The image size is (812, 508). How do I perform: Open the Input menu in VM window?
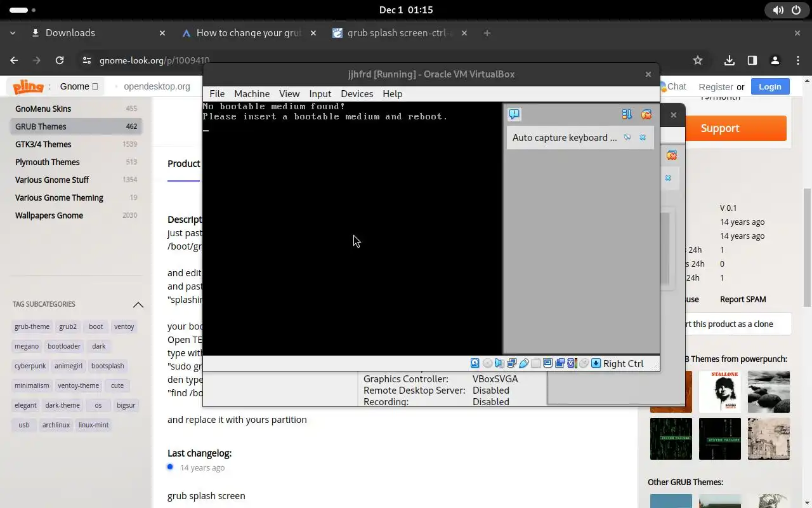(320, 93)
